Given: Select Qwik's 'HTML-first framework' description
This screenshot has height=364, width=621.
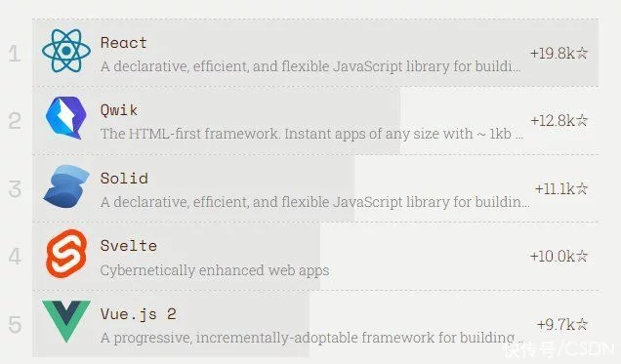Looking at the screenshot, I should click(311, 134).
